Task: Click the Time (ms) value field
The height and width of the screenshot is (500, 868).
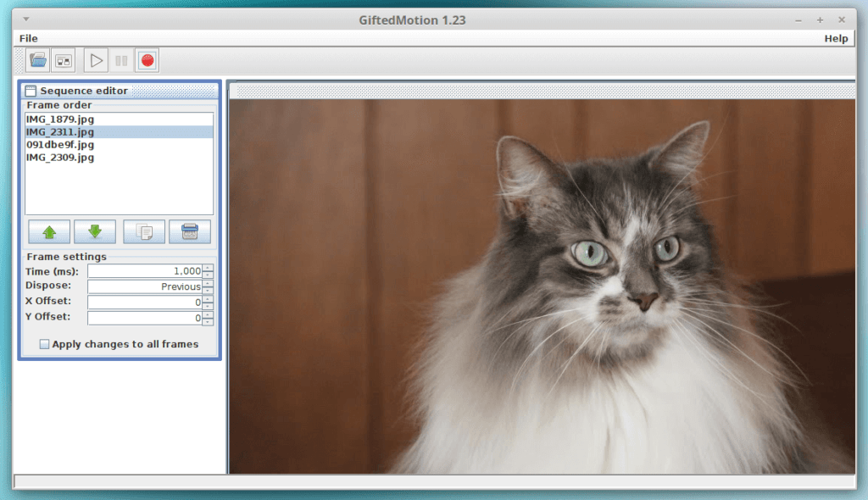Action: (x=145, y=271)
